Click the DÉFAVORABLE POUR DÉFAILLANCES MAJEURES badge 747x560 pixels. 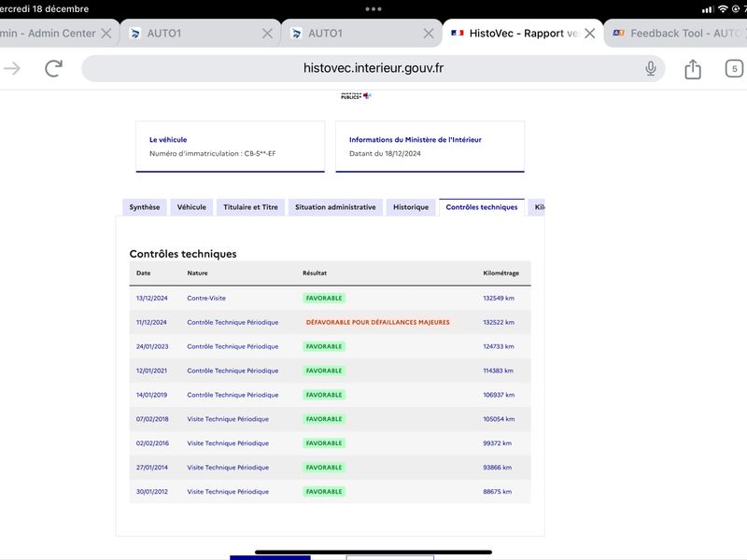[378, 322]
